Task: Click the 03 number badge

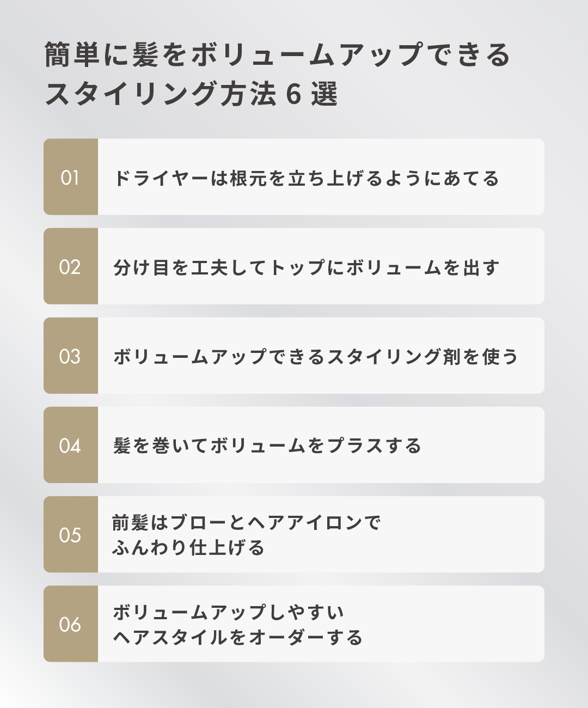Action: coord(70,356)
